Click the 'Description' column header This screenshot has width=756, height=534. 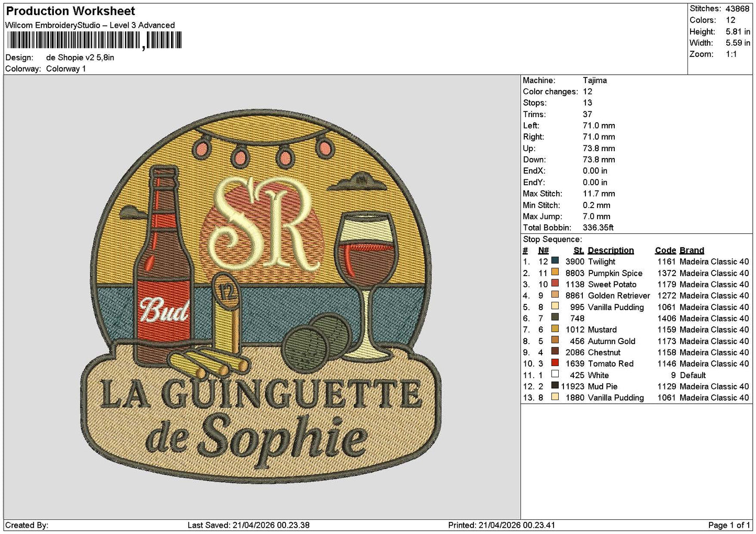click(x=611, y=251)
